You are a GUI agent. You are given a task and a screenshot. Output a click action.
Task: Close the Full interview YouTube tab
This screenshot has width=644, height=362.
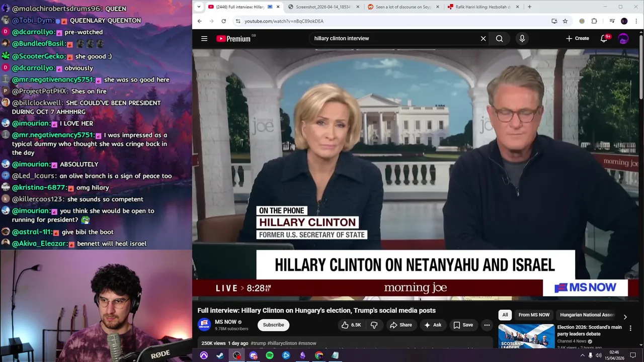coord(278,7)
